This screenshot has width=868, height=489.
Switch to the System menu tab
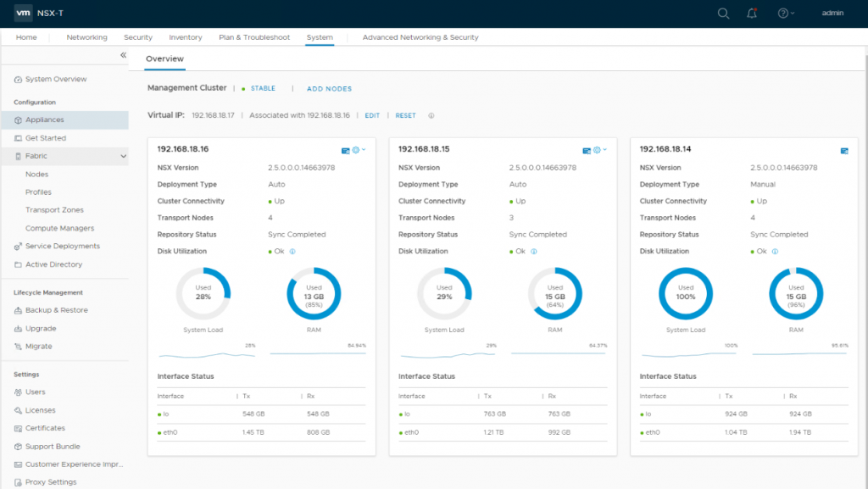(319, 37)
